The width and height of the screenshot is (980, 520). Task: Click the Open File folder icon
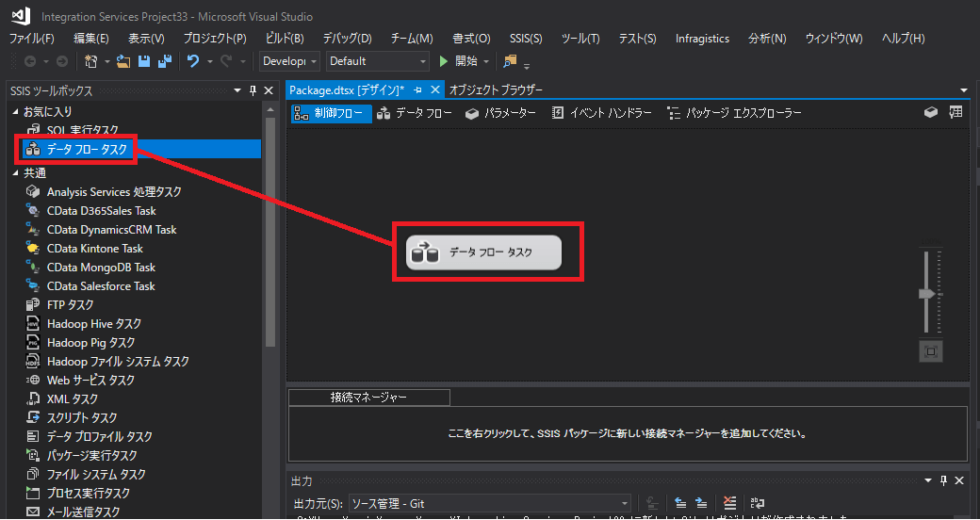click(123, 61)
